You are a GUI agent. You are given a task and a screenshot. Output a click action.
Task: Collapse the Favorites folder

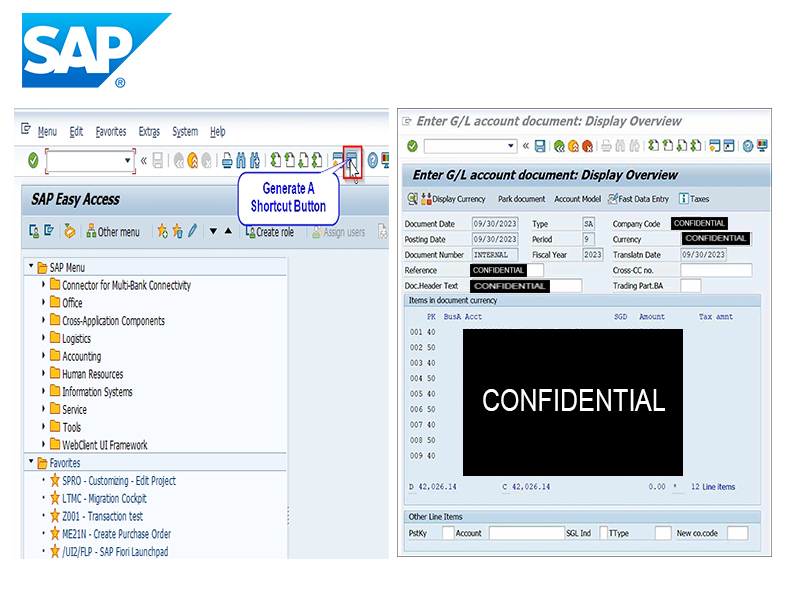coord(31,461)
